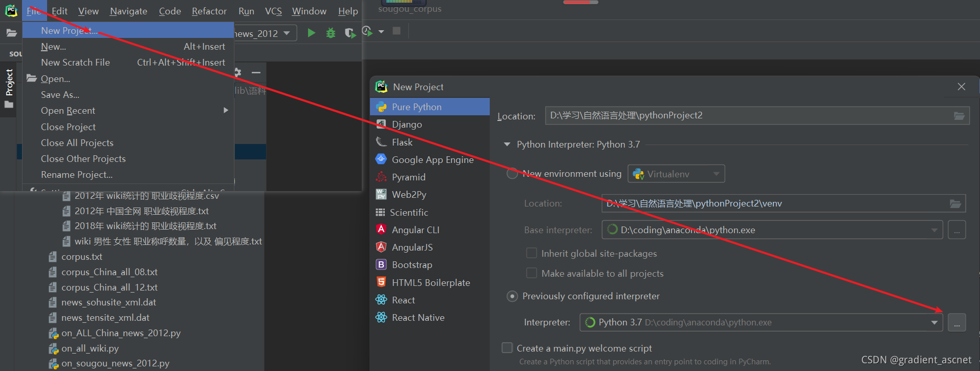Open the Edit menu
The image size is (980, 371).
point(59,11)
